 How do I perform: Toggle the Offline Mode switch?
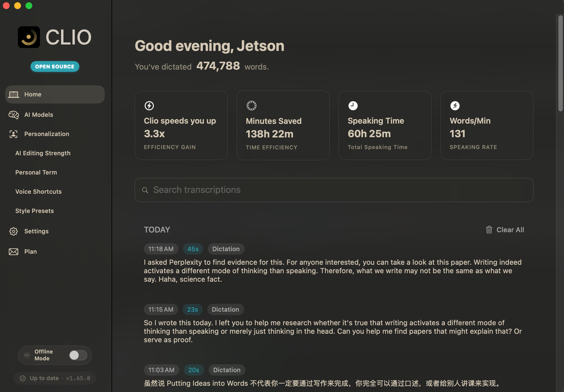point(78,355)
